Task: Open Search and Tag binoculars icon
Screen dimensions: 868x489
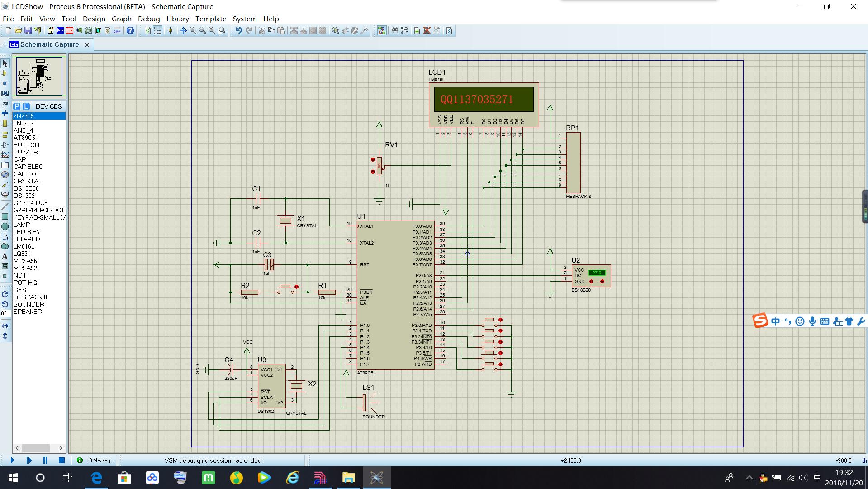Action: point(395,31)
